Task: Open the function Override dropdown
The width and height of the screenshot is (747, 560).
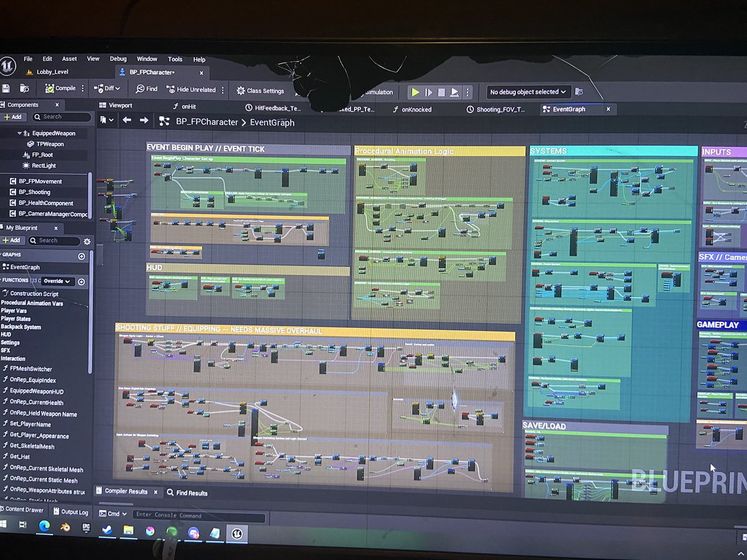Action: (57, 281)
